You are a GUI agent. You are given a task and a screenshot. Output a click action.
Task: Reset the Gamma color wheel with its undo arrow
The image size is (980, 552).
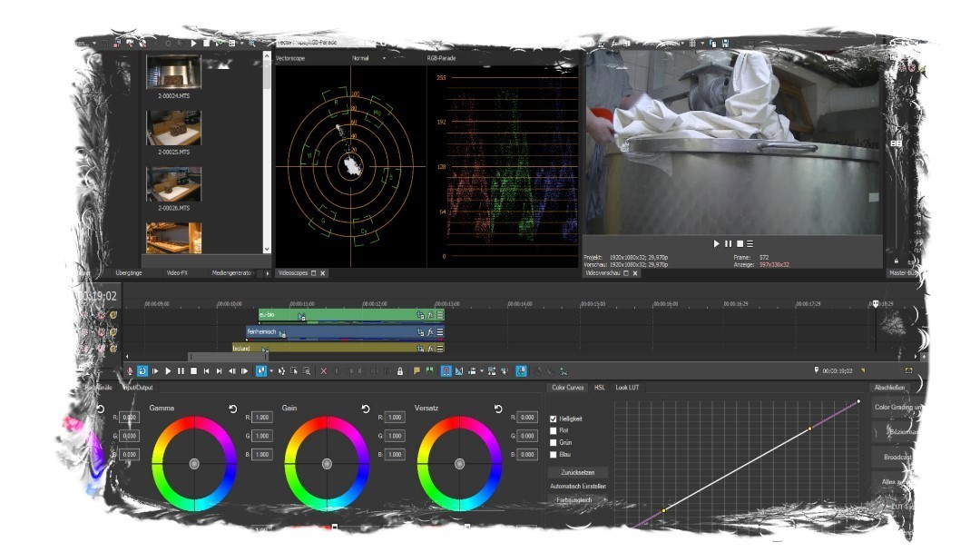[233, 409]
